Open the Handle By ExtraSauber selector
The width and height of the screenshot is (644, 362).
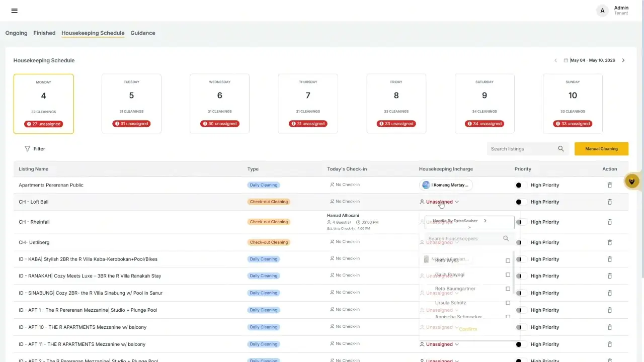point(469,222)
